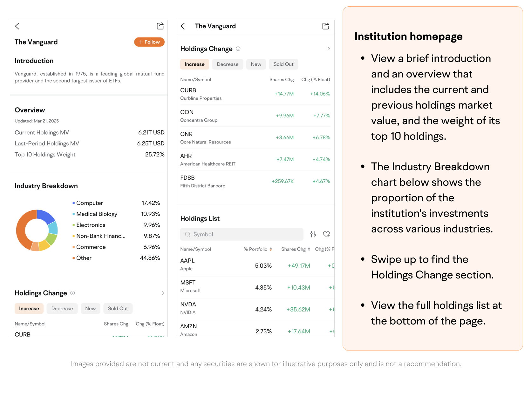Click info icon next to right Holdings Change
Image resolution: width=532 pixels, height=394 pixels.
238,49
